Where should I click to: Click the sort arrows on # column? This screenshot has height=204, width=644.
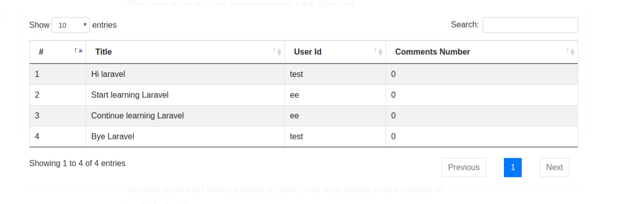click(78, 51)
